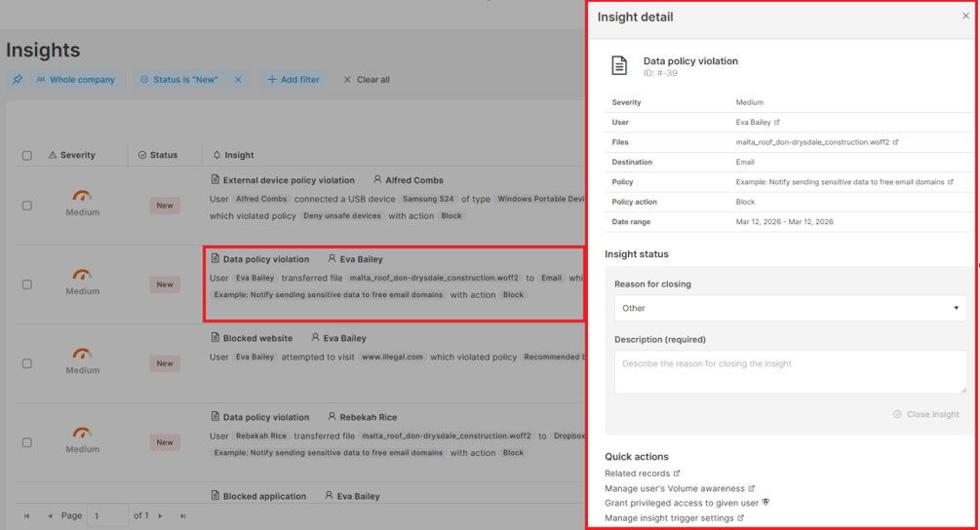The width and height of the screenshot is (980, 530).
Task: Click Add filter
Action: tap(294, 79)
